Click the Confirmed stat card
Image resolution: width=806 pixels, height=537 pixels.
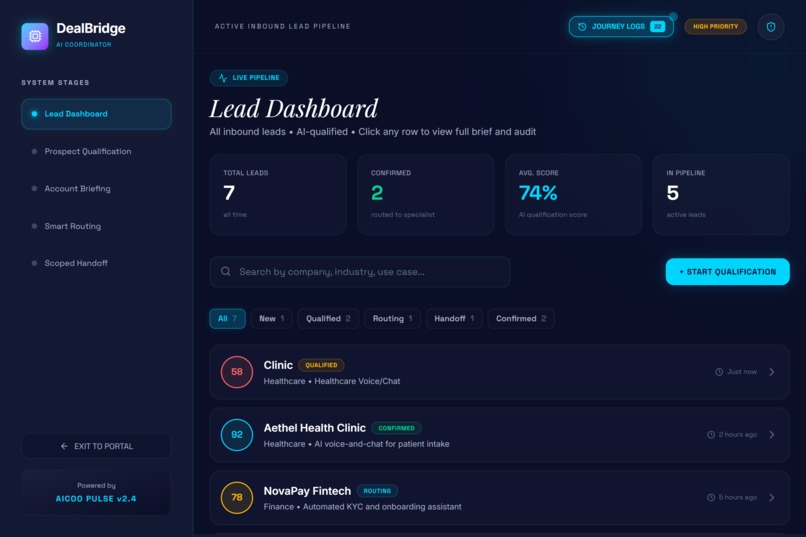(426, 194)
